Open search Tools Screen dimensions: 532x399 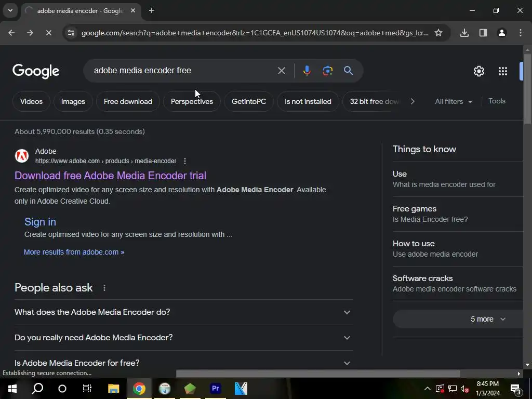click(x=497, y=101)
